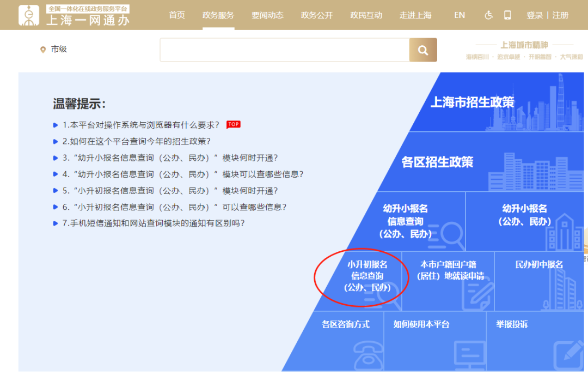Click the location pin icon beside 市级
This screenshot has width=588, height=375.
click(43, 50)
